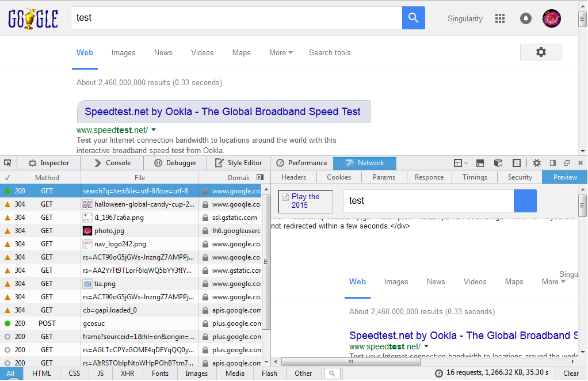Image resolution: width=588 pixels, height=381 pixels.
Task: Click performance analysis stopwatch in status bar
Action: (439, 373)
